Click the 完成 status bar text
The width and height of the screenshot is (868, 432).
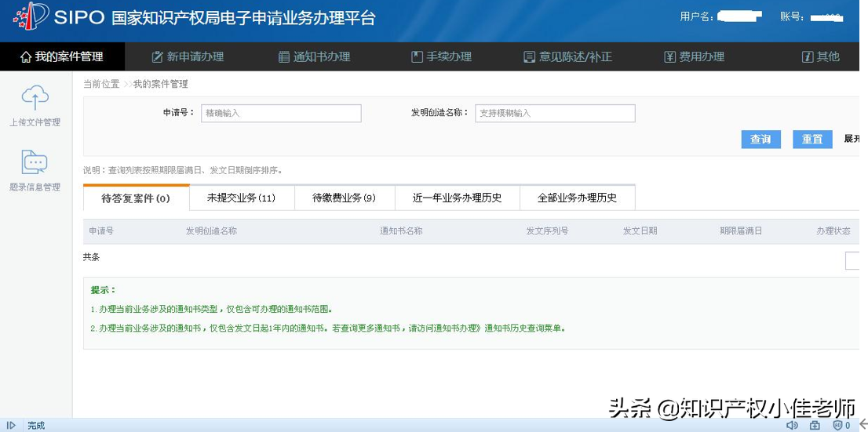click(36, 426)
